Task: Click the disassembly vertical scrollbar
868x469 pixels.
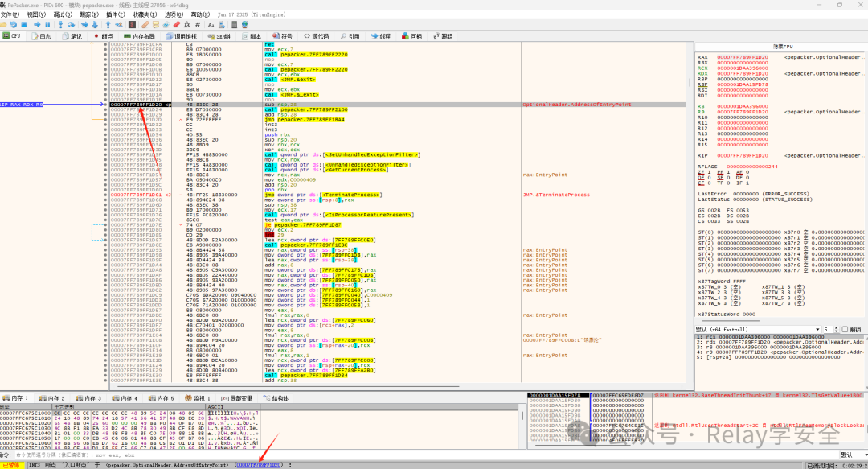Action: (690, 213)
